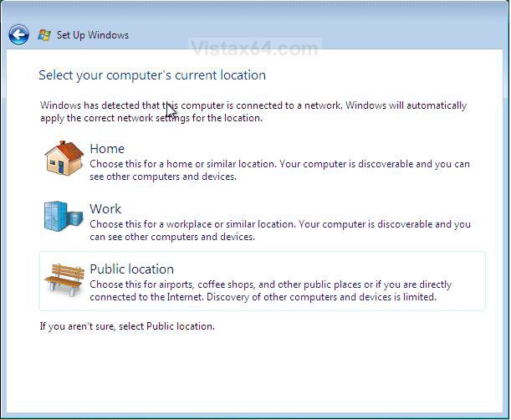
Task: Click the Home description about home or similar location
Action: click(x=279, y=170)
